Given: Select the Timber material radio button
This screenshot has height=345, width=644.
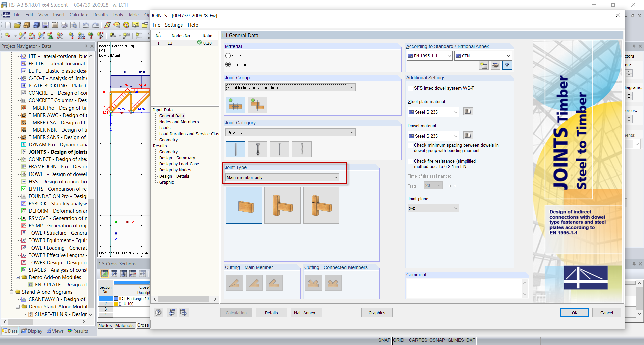Looking at the screenshot, I should pyautogui.click(x=228, y=64).
